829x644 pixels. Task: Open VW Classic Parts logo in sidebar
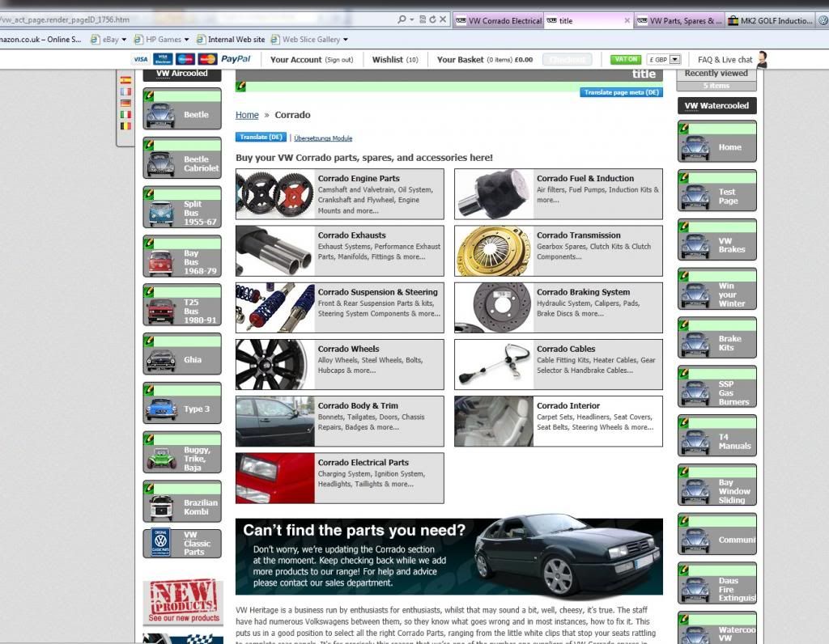click(161, 542)
